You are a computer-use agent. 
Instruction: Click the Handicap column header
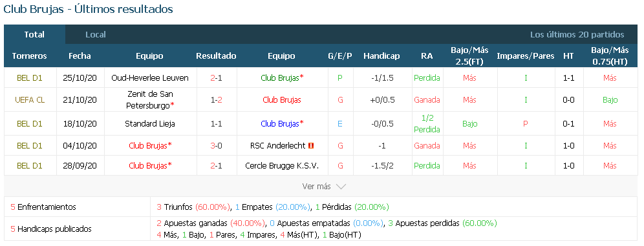click(381, 56)
